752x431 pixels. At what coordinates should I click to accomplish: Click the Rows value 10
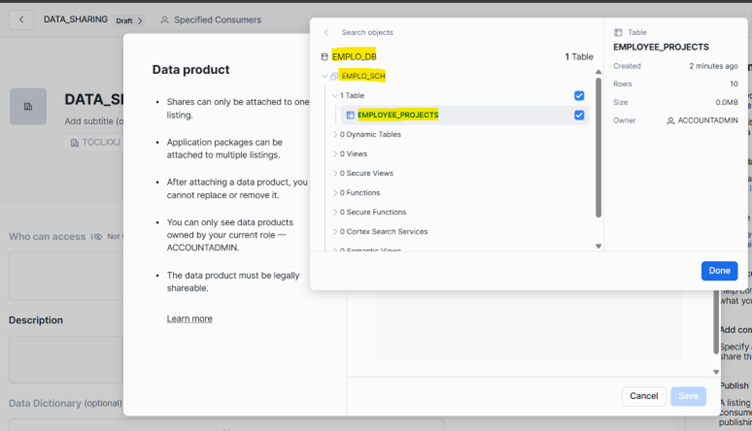(734, 84)
